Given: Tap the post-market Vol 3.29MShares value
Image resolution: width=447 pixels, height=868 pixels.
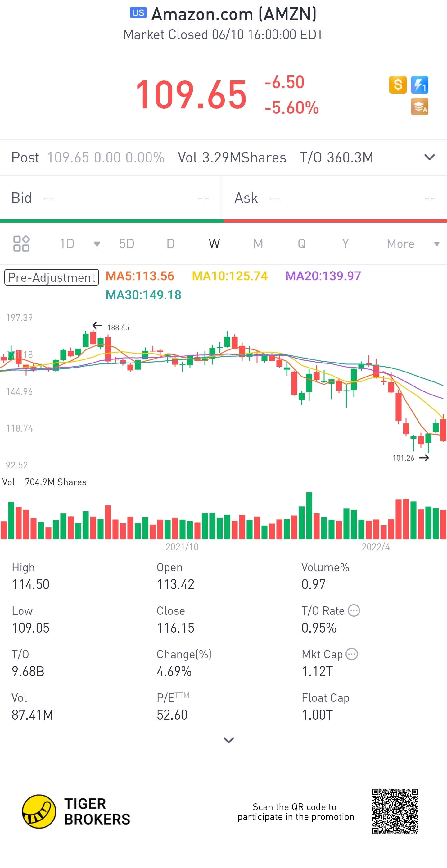Looking at the screenshot, I should [232, 158].
